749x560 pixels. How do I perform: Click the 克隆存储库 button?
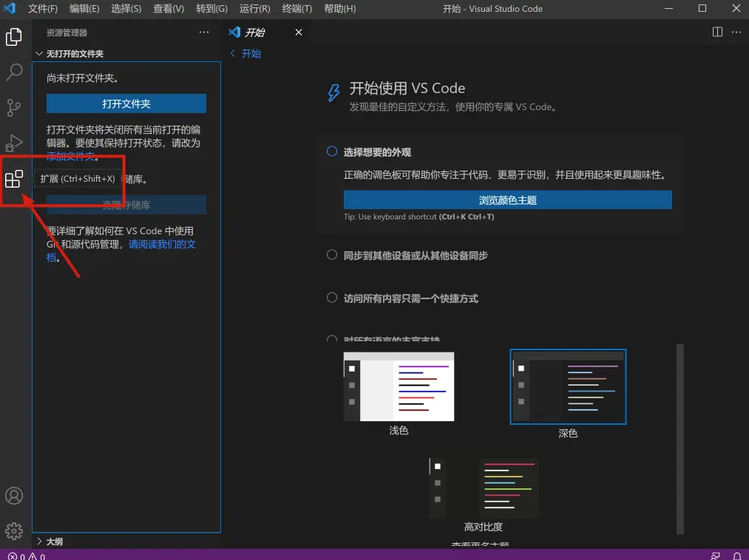pyautogui.click(x=126, y=205)
